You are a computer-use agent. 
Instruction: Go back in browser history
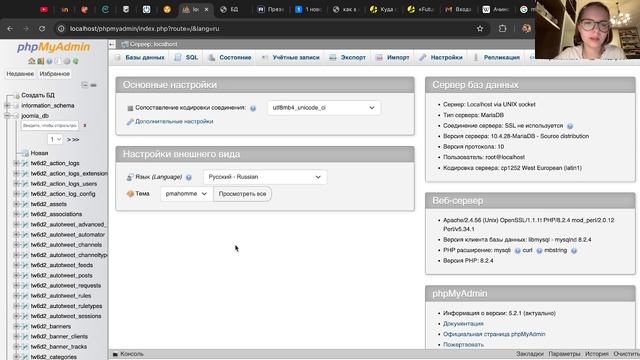coord(10,29)
